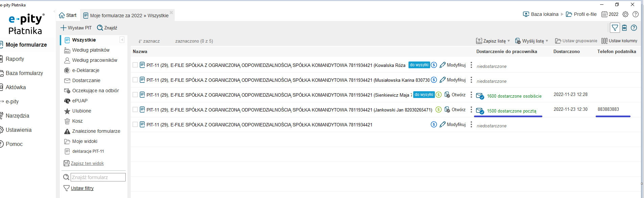Open Ustaw kolumny column settings

[x=619, y=41]
